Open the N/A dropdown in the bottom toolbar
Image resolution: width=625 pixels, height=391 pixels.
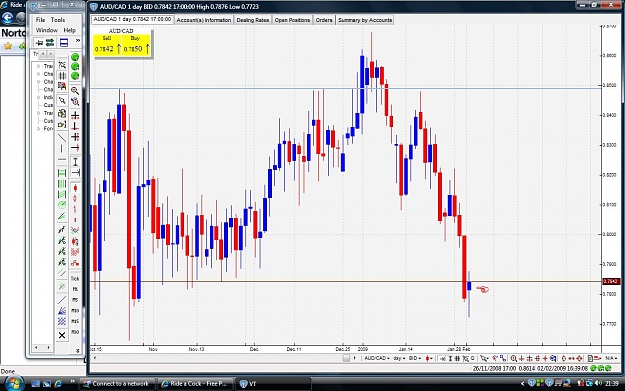[x=611, y=358]
